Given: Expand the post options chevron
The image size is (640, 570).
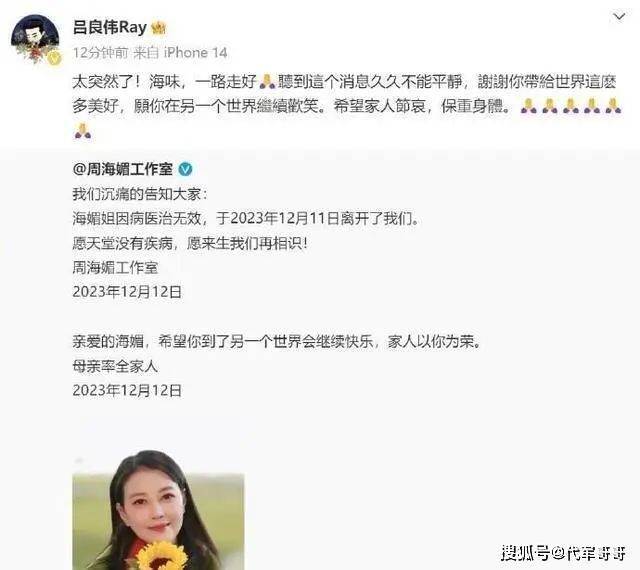Looking at the screenshot, I should pos(619,17).
